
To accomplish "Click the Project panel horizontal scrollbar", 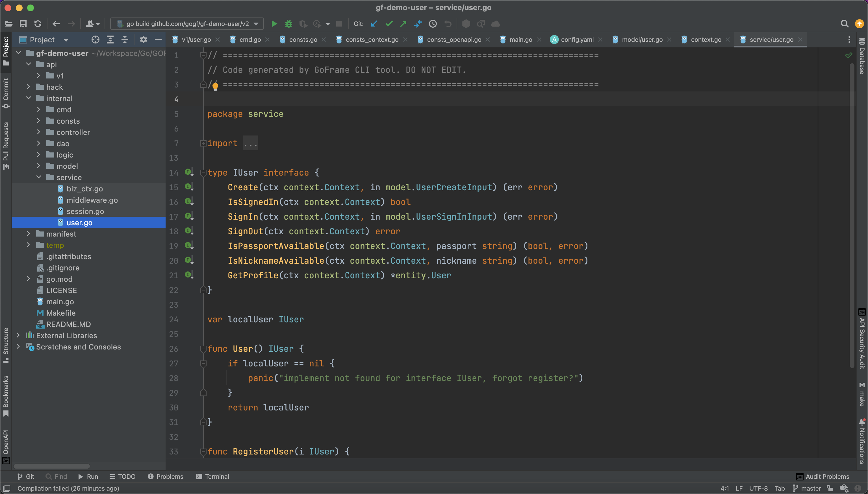I will [52, 466].
